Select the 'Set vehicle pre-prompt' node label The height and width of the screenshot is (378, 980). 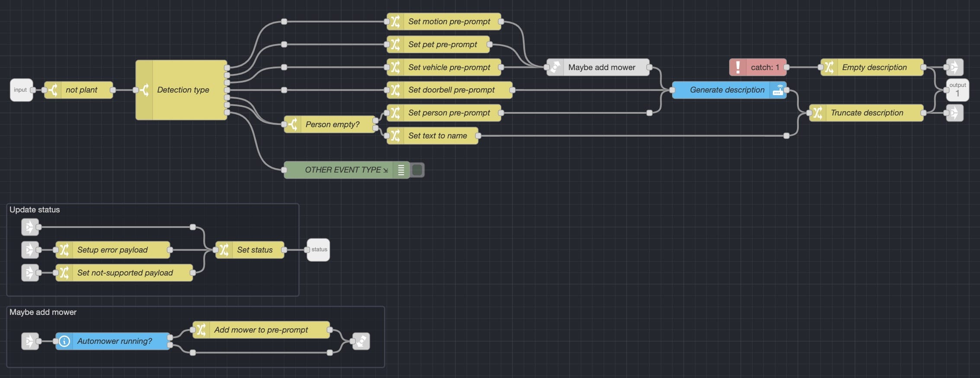coord(449,67)
